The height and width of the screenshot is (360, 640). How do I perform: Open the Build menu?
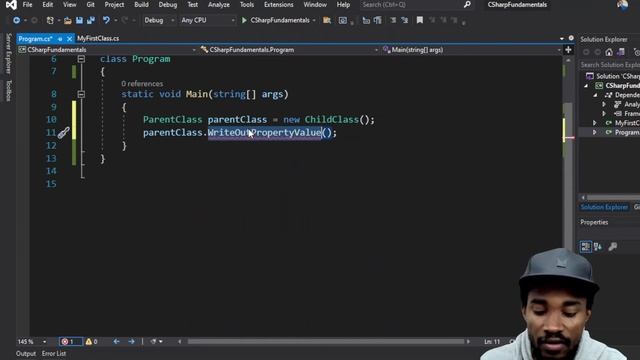coord(141,4)
